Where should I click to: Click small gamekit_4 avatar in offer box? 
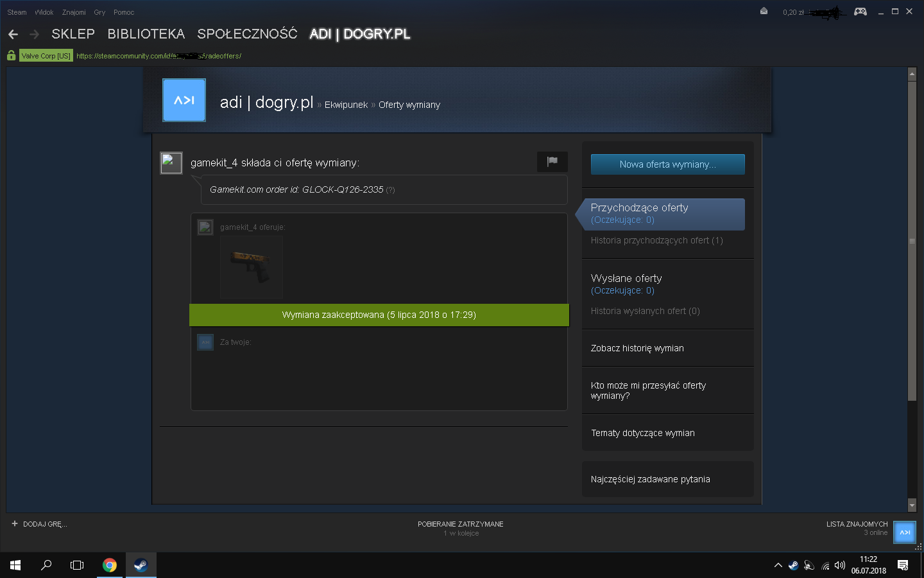[x=205, y=227]
